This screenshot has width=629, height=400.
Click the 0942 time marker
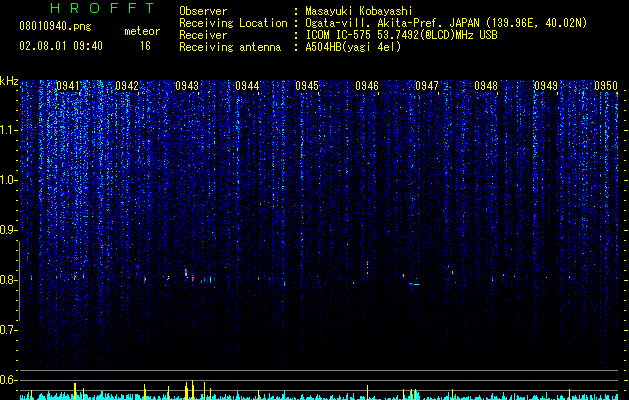click(127, 86)
